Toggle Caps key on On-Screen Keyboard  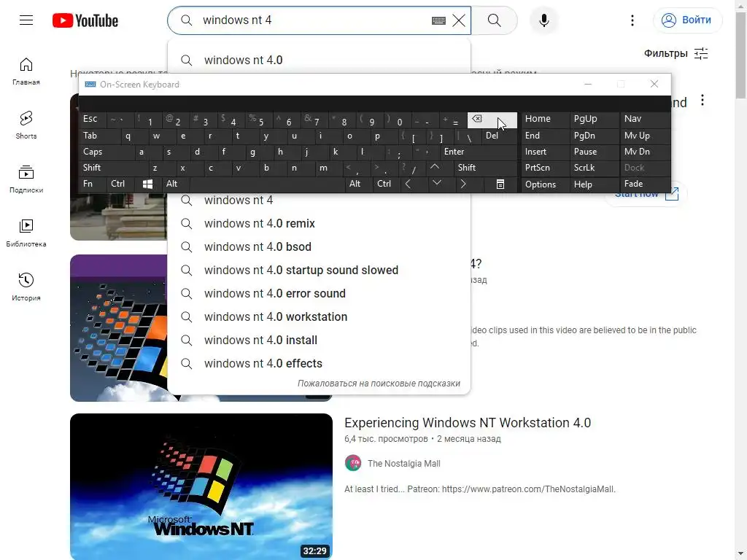pyautogui.click(x=107, y=152)
